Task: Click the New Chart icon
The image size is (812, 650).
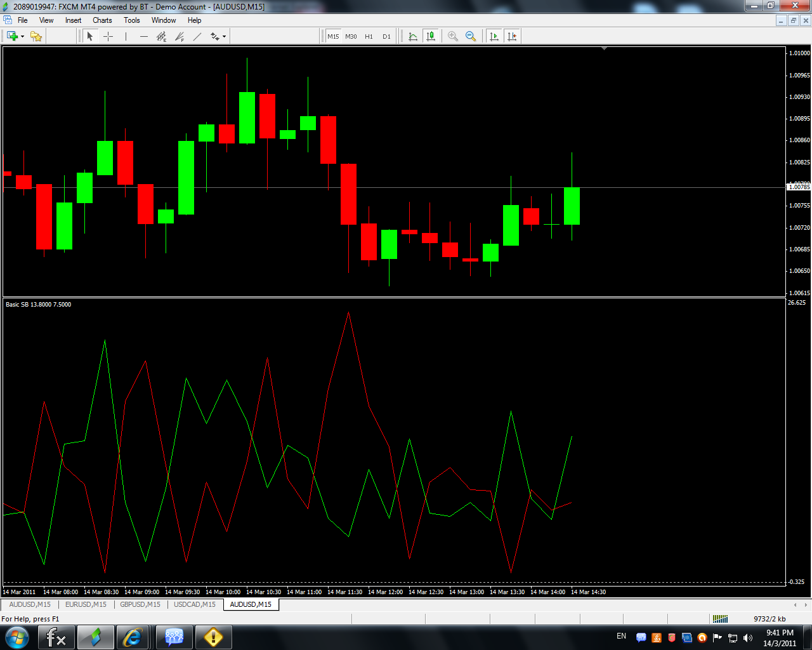Action: click(11, 36)
